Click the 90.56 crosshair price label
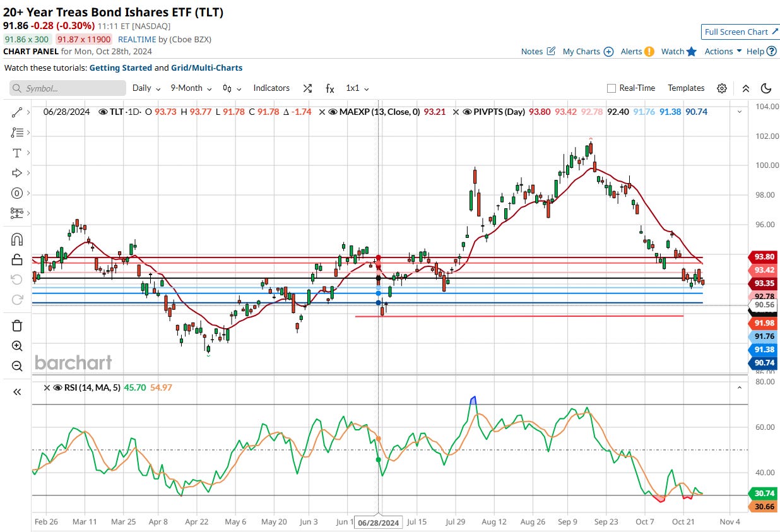 pos(764,304)
